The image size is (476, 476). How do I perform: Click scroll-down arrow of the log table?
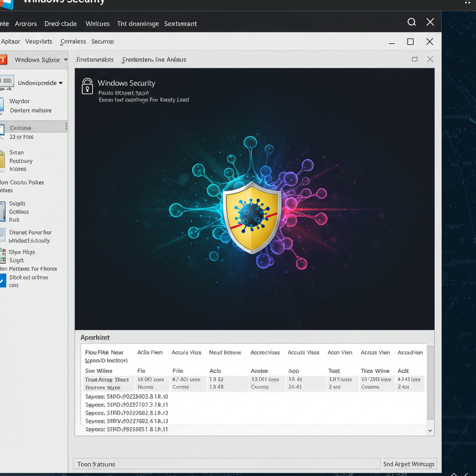click(430, 430)
